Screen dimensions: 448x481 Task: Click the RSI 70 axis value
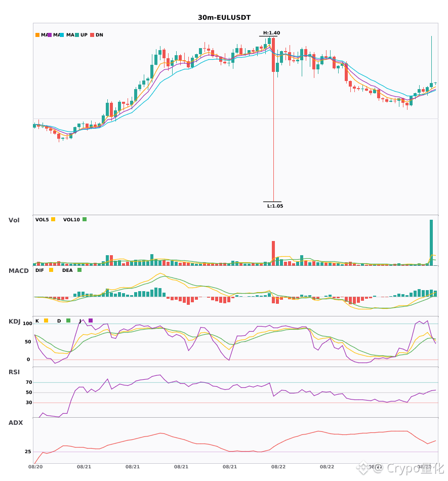coord(29,382)
